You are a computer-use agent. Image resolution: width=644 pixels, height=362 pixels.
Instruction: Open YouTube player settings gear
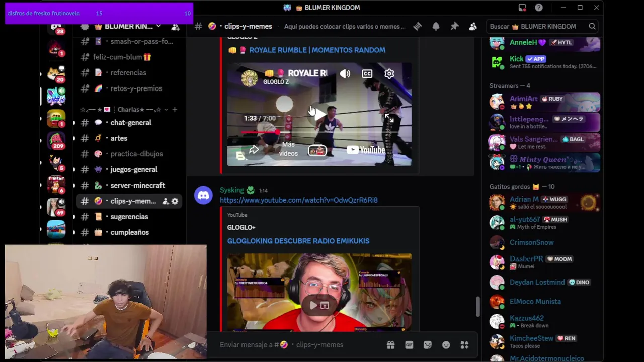[389, 74]
